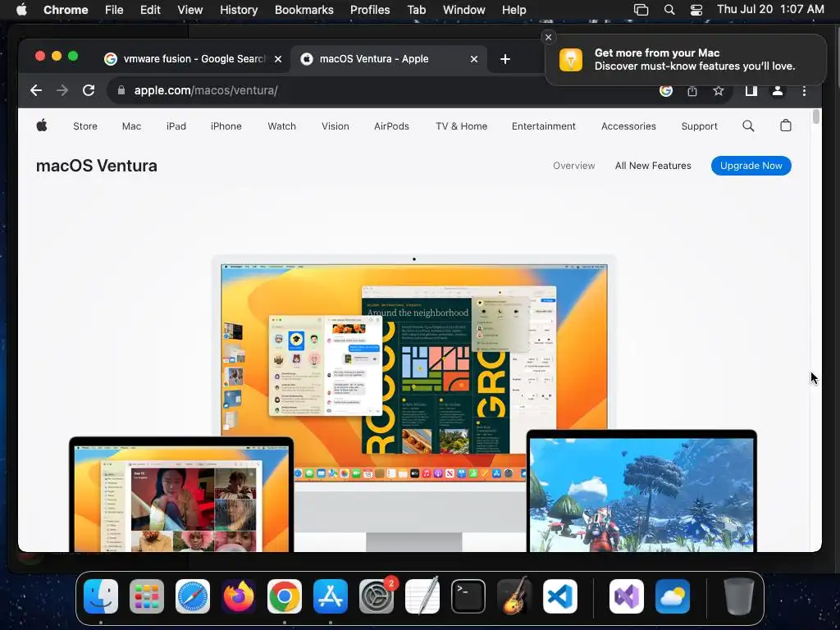The height and width of the screenshot is (630, 840).
Task: Dismiss the Get more from your Mac notification
Action: tap(548, 37)
